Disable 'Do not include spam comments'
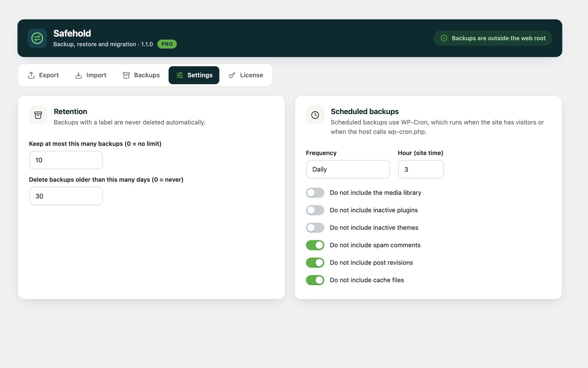Viewport: 588px width, 368px height. coord(315,245)
